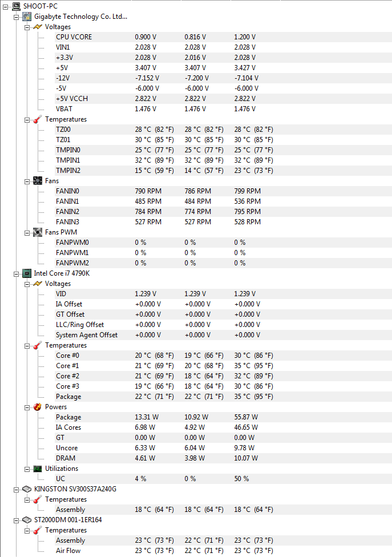This screenshot has height=557, width=392.
Task: Click the Powers flame icon
Action: (x=38, y=407)
